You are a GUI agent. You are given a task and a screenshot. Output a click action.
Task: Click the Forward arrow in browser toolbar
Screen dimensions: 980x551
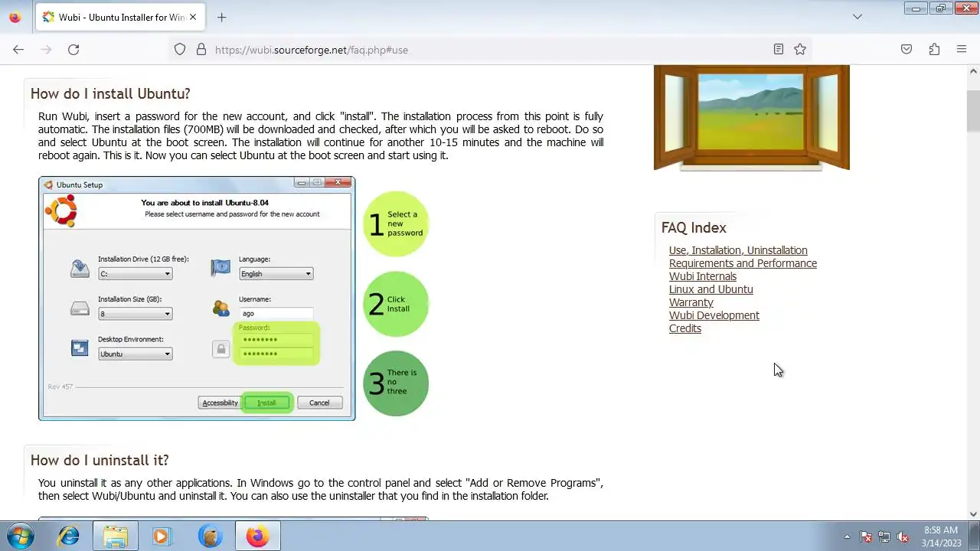point(46,50)
